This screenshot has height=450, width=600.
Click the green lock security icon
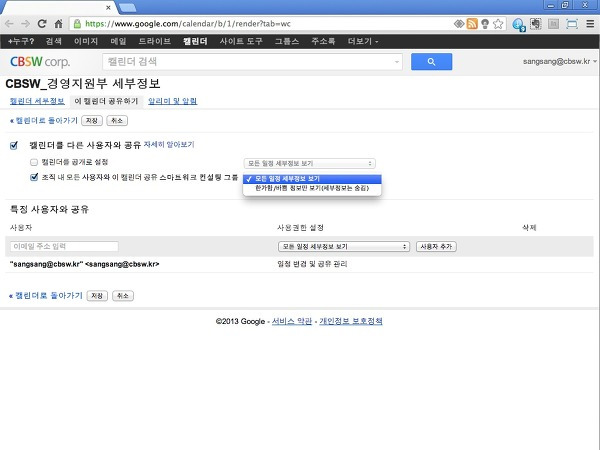point(77,24)
